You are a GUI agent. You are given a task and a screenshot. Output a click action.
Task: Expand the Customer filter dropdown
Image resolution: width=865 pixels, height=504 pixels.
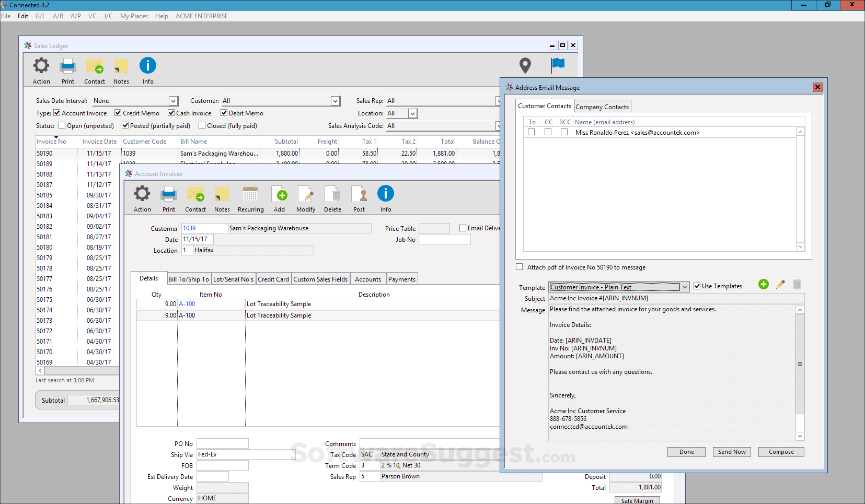click(x=335, y=101)
